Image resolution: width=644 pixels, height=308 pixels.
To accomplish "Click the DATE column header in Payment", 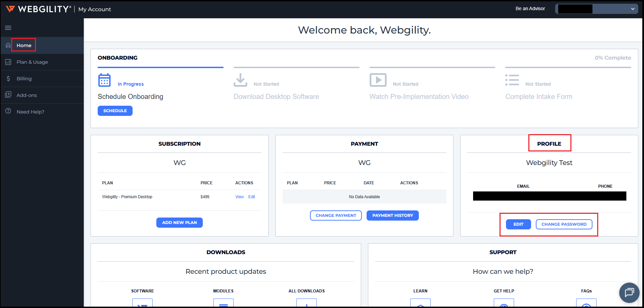I will (369, 183).
